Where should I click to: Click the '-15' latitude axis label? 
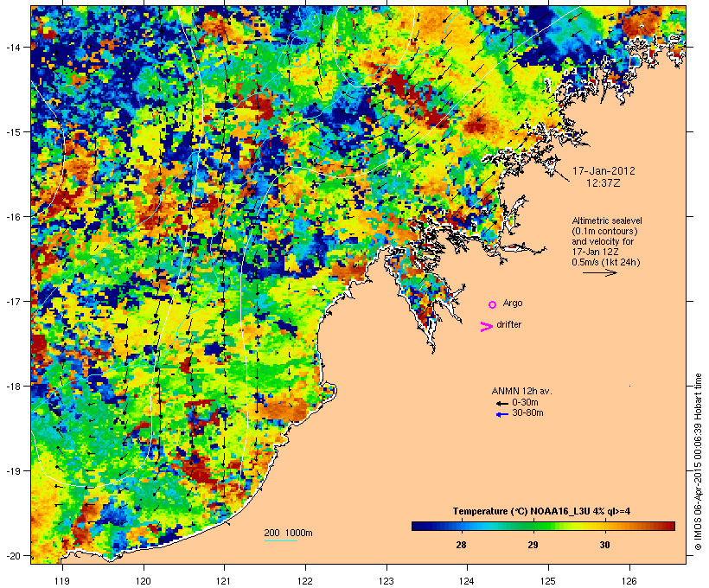click(x=11, y=132)
